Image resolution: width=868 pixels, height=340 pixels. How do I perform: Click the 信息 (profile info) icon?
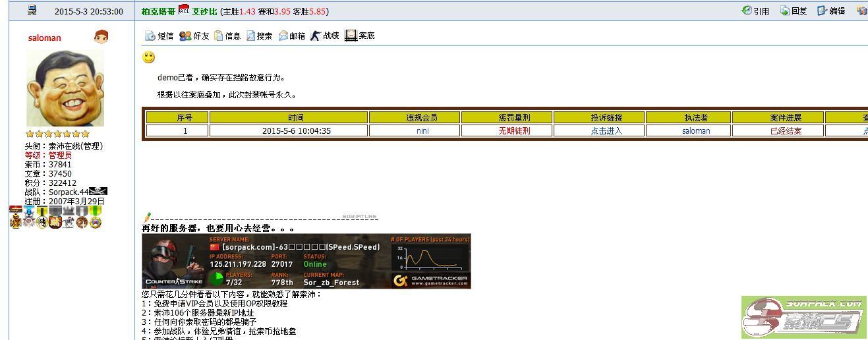pyautogui.click(x=219, y=36)
